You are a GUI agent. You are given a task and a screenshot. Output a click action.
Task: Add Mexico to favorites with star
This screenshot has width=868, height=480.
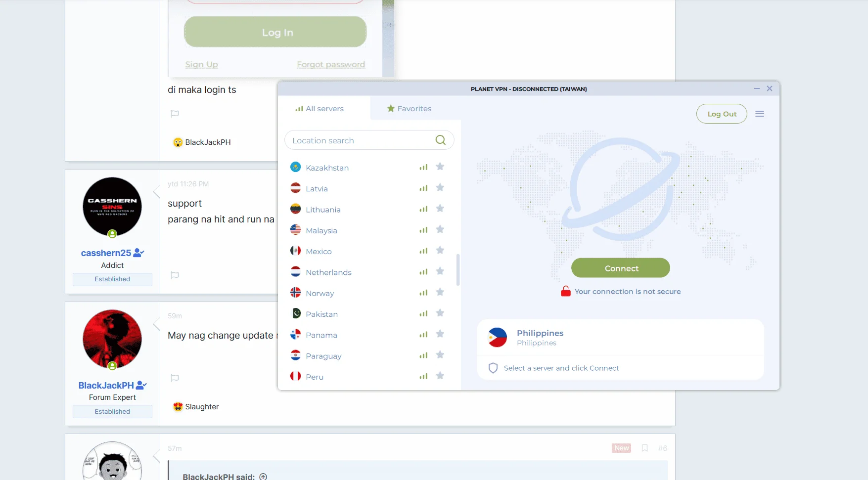point(440,250)
